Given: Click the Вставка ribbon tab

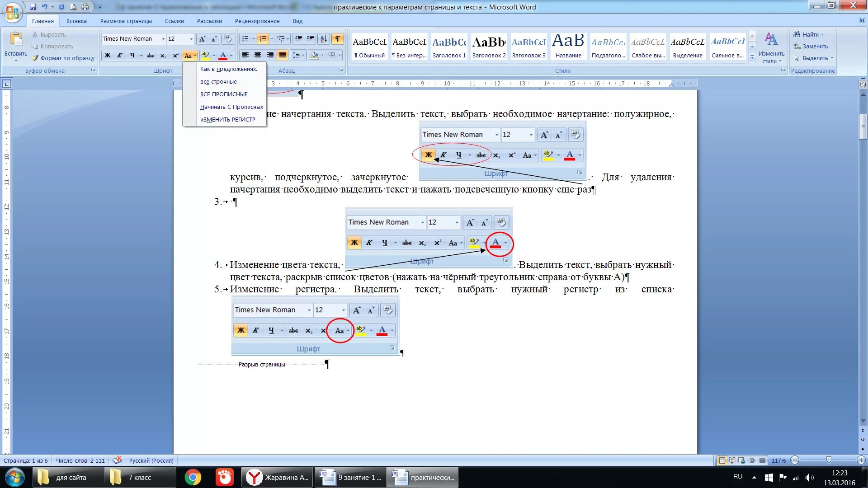Looking at the screenshot, I should click(x=76, y=21).
